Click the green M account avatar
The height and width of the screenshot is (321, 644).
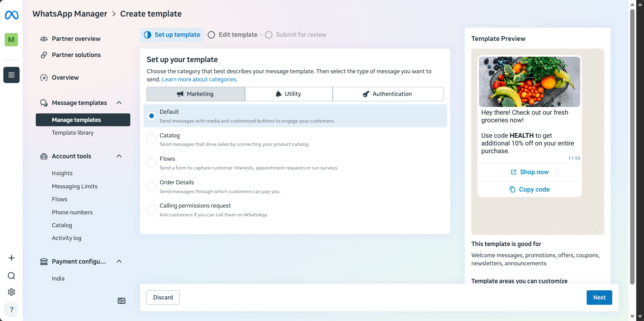(x=11, y=39)
